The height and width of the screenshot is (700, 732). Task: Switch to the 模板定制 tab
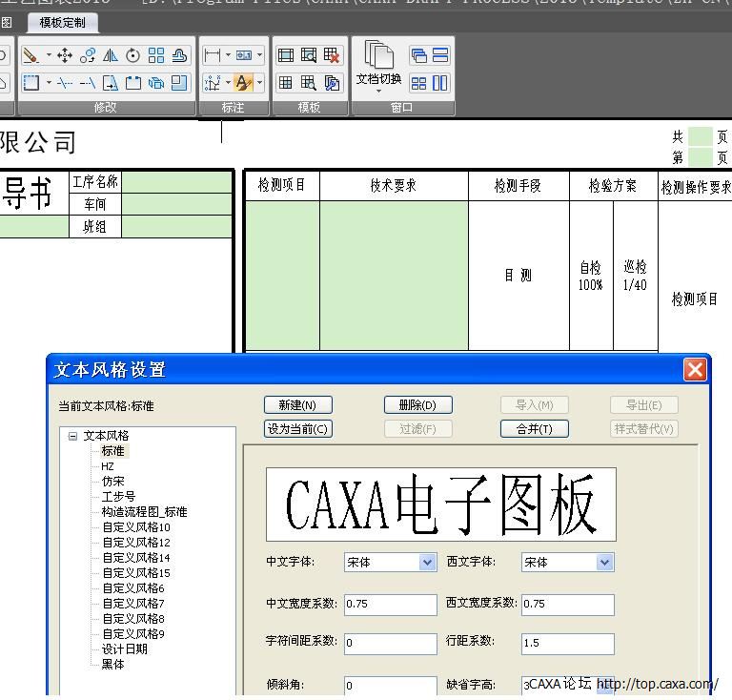pos(62,22)
